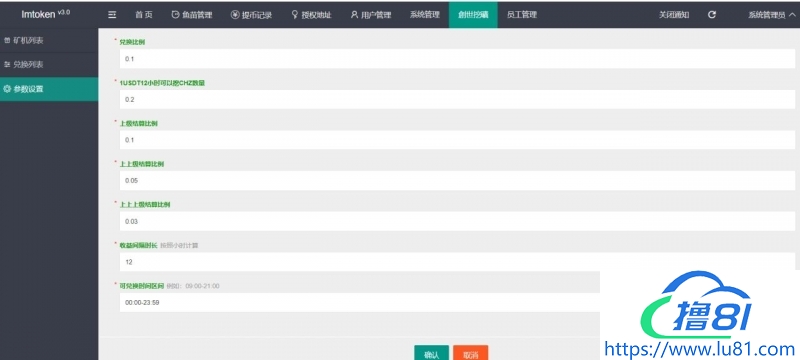Go to the 首页 home tab
This screenshot has height=360, width=800.
144,15
